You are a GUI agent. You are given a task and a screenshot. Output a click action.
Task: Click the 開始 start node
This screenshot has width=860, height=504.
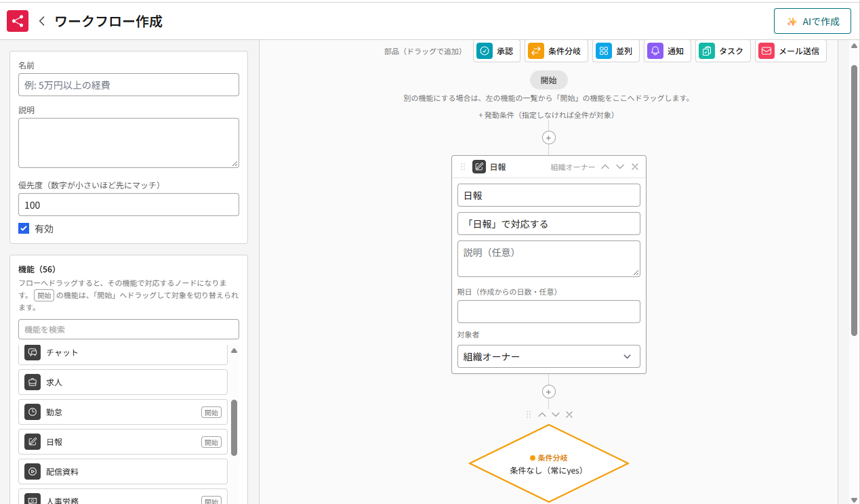click(549, 80)
